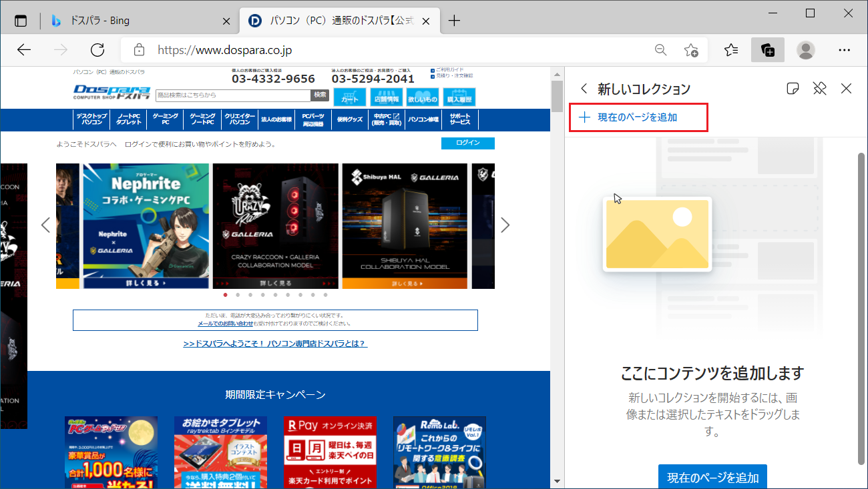Click the blue ログイン button
Image resolution: width=868 pixels, height=489 pixels.
coord(468,143)
